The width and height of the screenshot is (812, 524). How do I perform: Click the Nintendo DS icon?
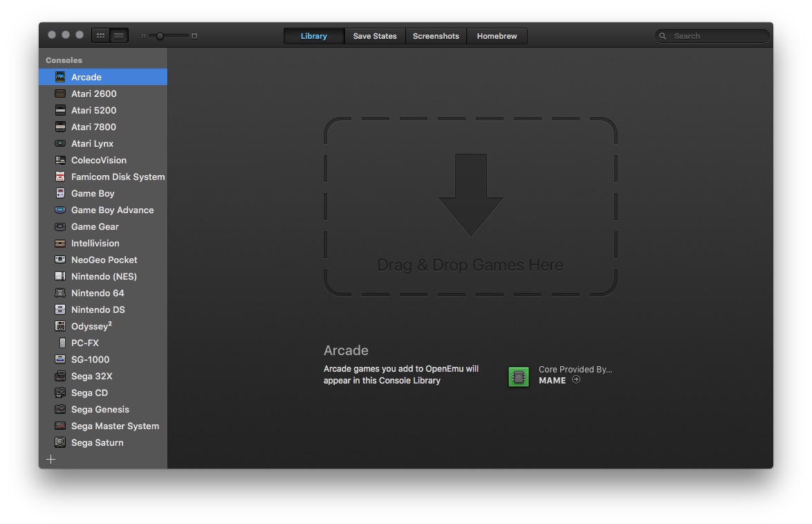[60, 310]
